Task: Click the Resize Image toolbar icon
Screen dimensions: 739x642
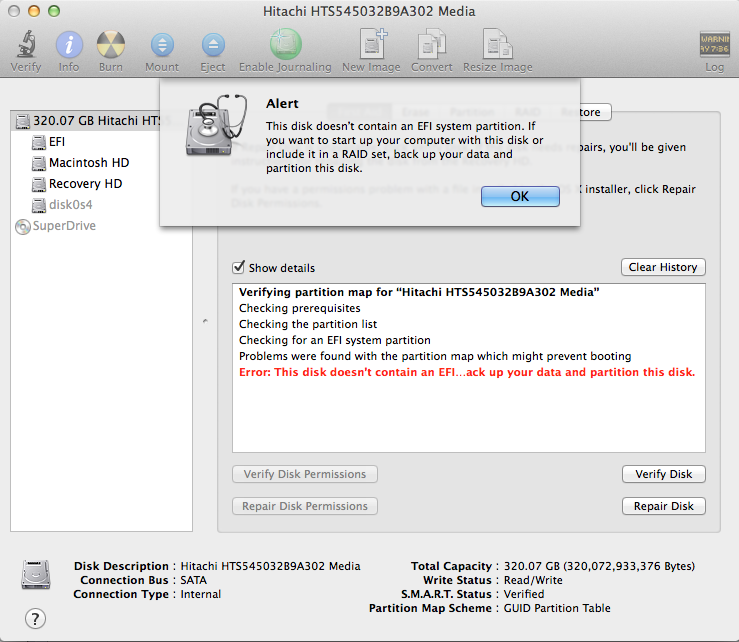Action: click(498, 44)
